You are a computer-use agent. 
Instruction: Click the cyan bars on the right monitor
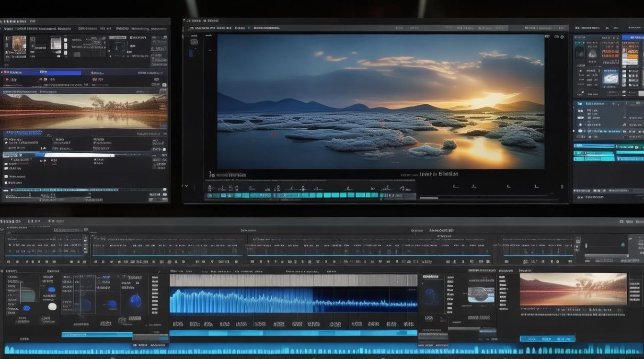click(609, 152)
